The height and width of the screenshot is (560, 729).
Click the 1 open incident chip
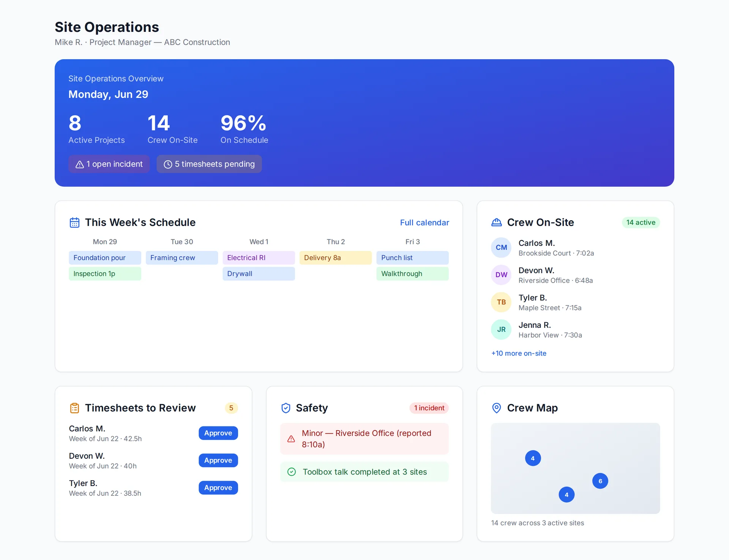point(109,164)
